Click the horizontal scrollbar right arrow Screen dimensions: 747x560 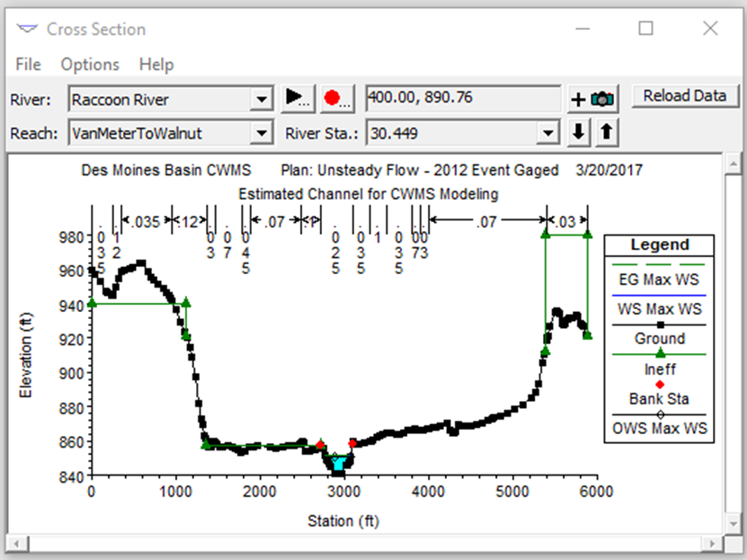click(x=712, y=543)
